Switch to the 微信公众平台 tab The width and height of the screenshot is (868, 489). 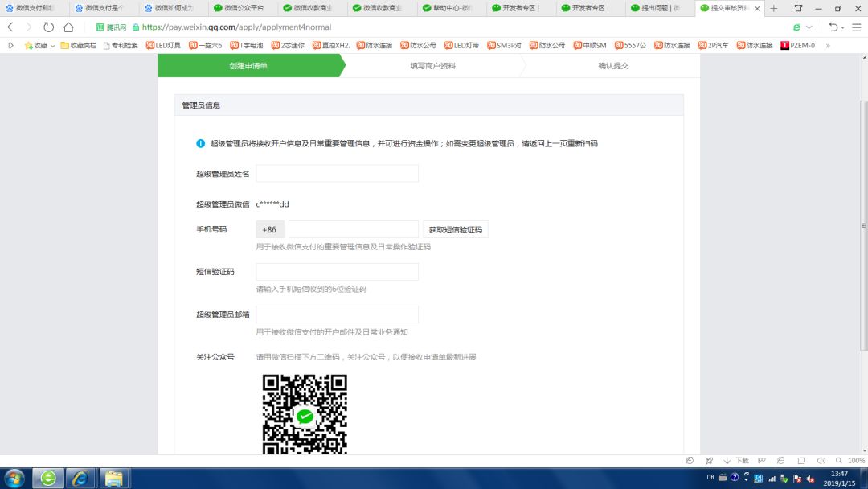point(244,8)
